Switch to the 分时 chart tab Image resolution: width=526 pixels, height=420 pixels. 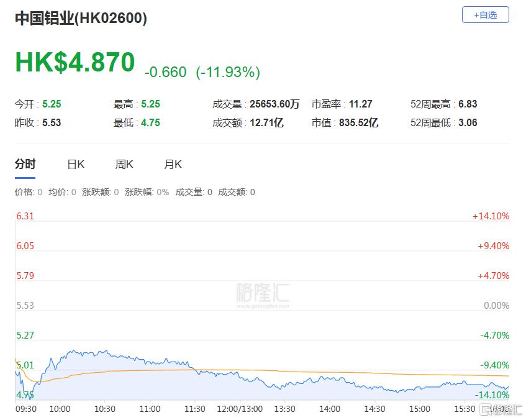coord(25,164)
